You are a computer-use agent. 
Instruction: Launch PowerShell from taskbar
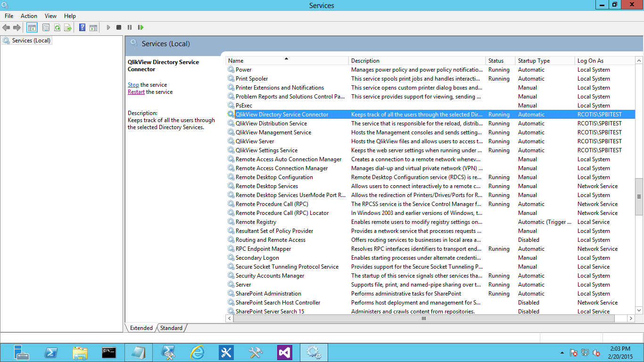point(51,353)
